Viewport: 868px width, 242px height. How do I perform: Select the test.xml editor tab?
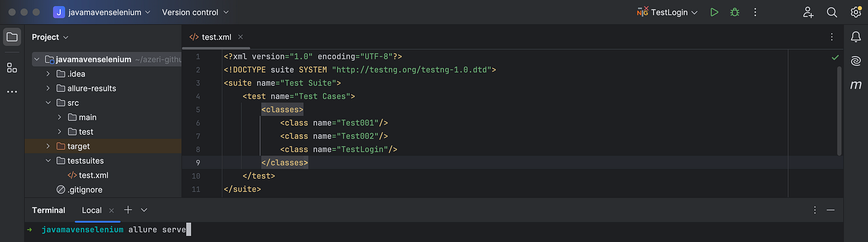(216, 37)
